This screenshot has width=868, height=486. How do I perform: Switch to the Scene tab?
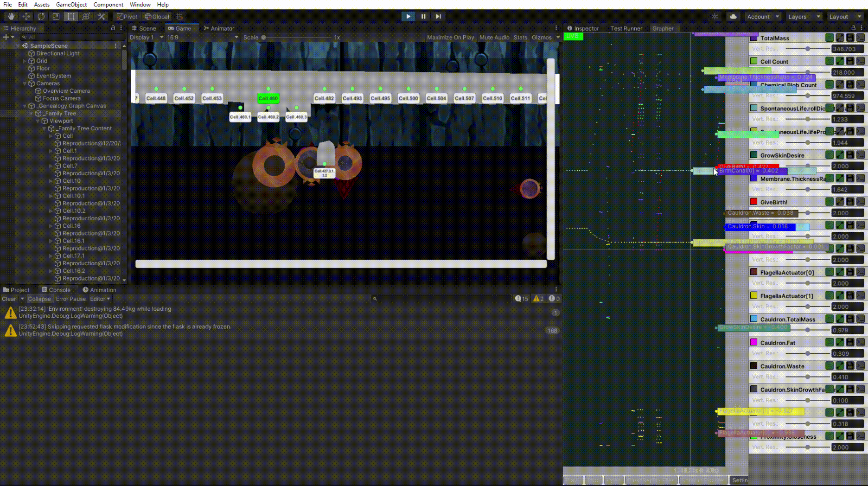click(144, 28)
